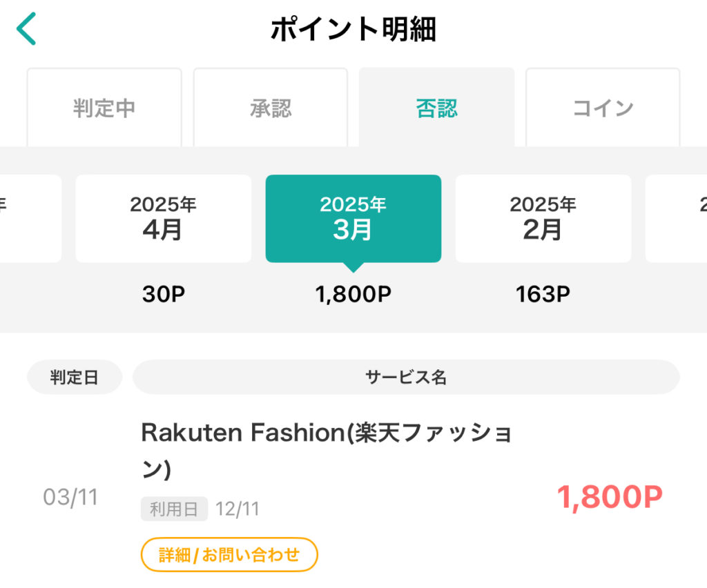Switch to the 判定中 tab
This screenshot has width=707, height=588.
[104, 108]
